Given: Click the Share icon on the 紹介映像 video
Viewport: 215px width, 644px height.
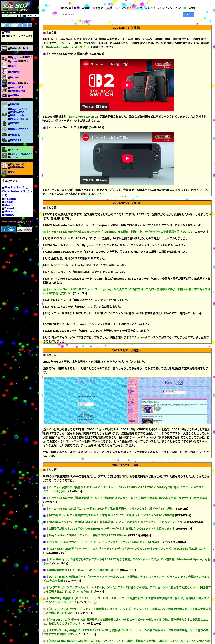Looking at the screenshot, I should tap(166, 64).
